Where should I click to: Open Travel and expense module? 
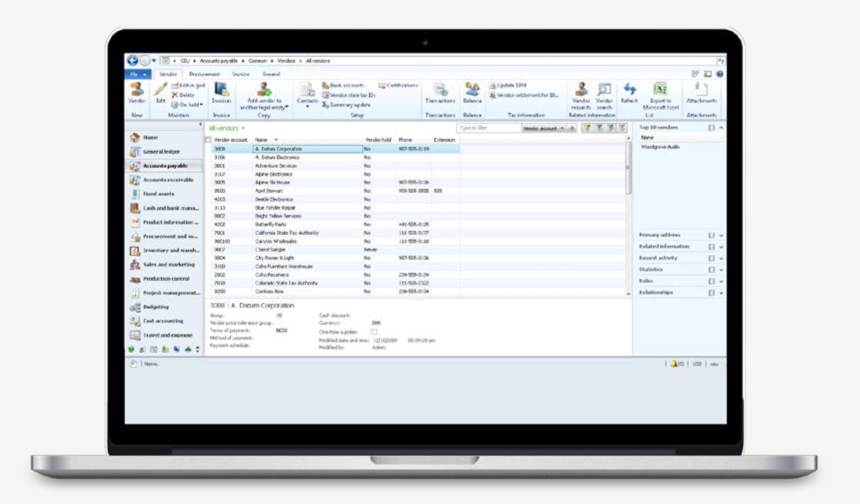[164, 335]
